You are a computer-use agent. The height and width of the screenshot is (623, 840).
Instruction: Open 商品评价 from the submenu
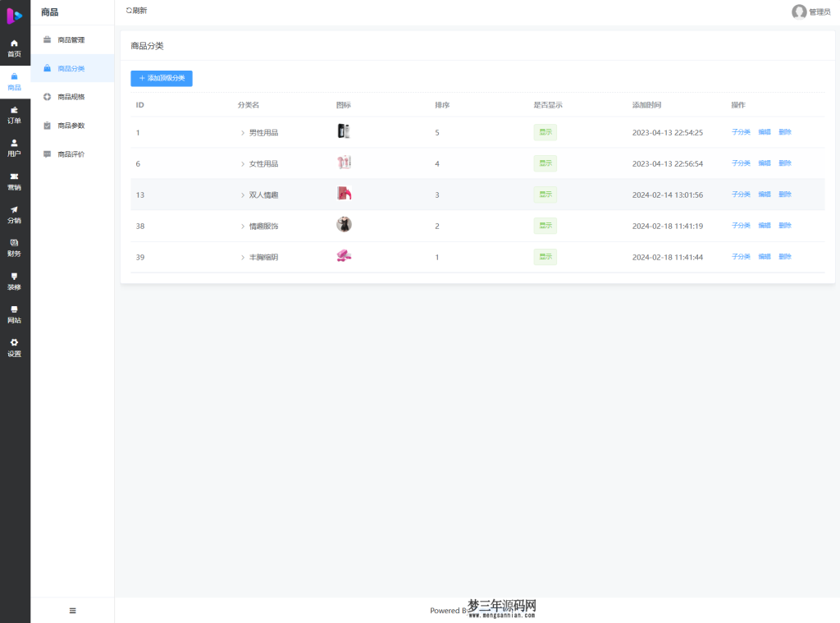coord(74,153)
